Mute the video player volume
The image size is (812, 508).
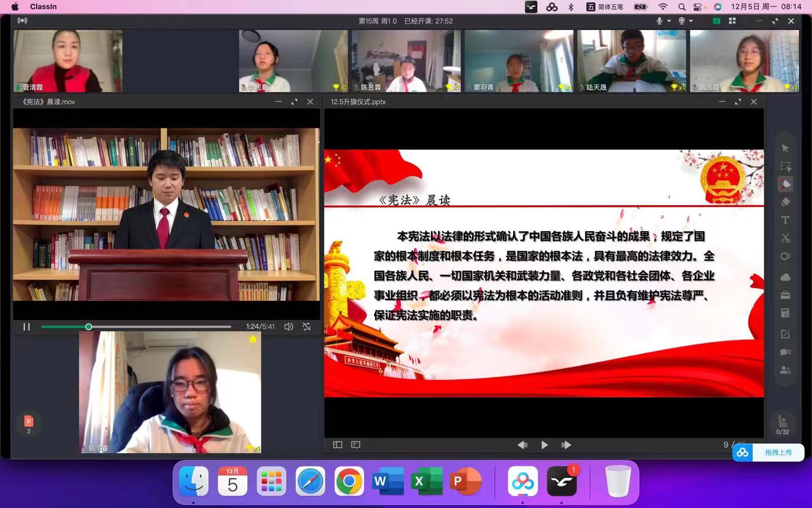click(x=289, y=327)
